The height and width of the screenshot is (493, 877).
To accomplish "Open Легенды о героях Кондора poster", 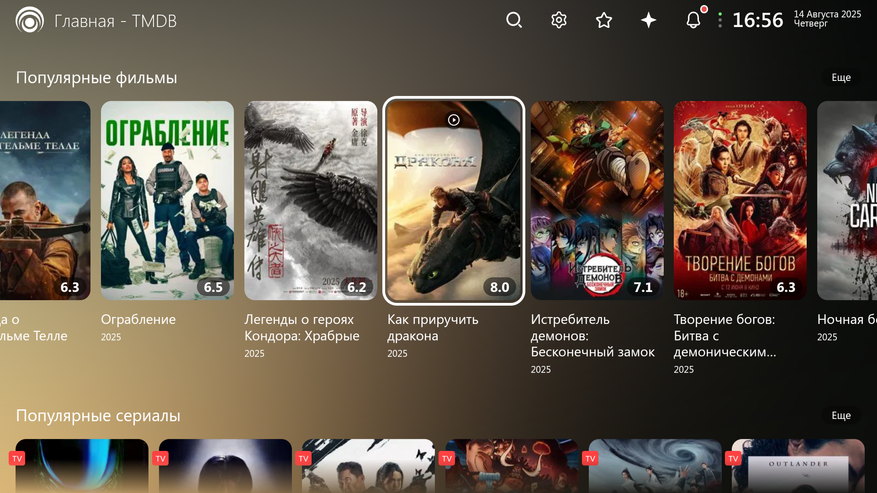I will click(x=310, y=200).
